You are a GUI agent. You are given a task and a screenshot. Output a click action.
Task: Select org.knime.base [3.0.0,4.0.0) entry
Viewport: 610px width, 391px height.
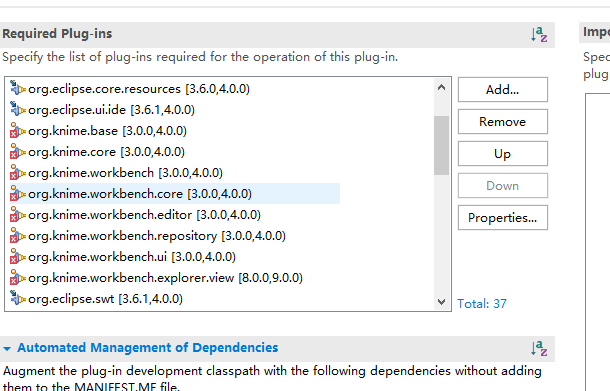click(x=107, y=131)
